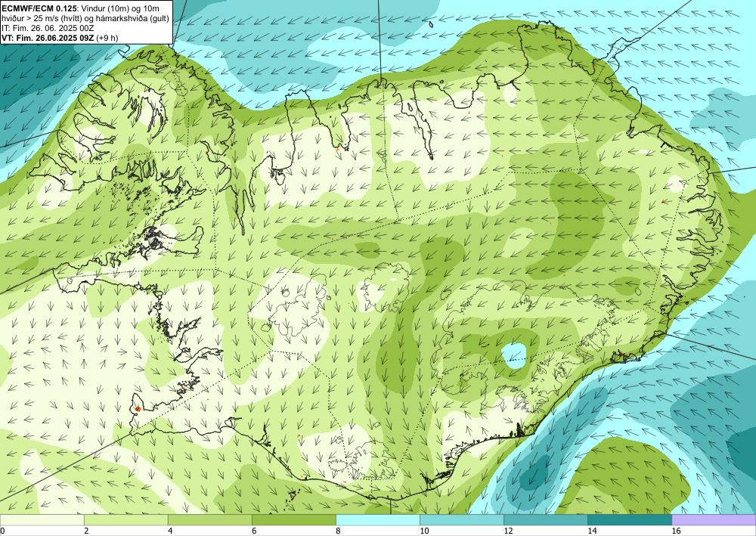Click the dark green 6–8 m/s legend swatch

(x=293, y=519)
